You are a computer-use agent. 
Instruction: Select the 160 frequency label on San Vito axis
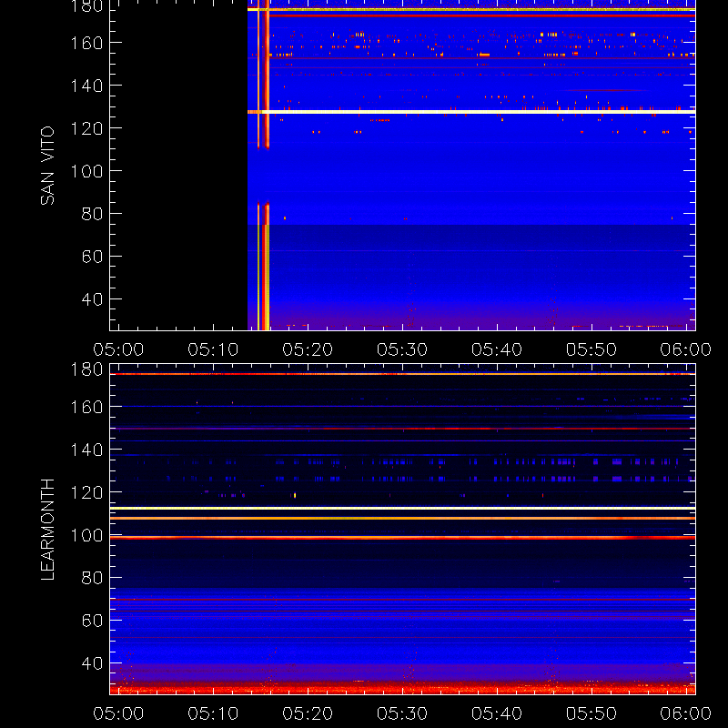[86, 43]
